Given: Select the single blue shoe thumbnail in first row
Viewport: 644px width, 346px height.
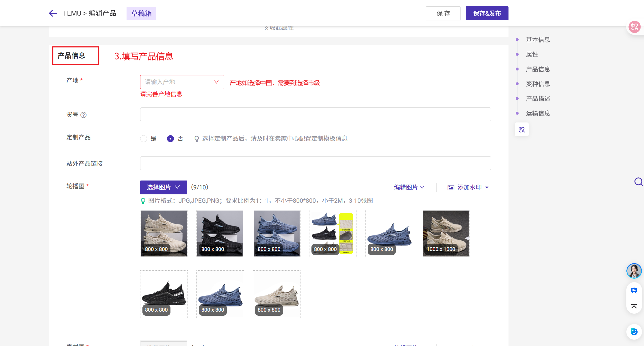Looking at the screenshot, I should 389,233.
